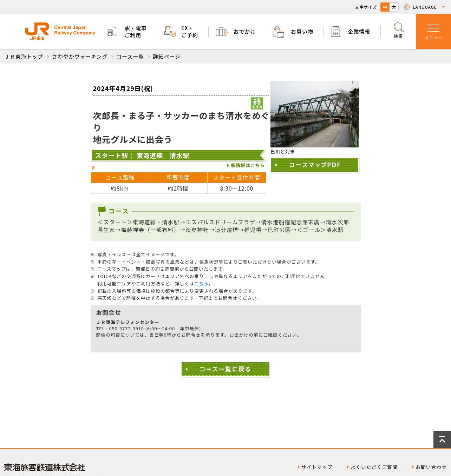451x476 pixels.
Task: Click the 2024年4月29日(祝) date heading
Action: pos(123,88)
